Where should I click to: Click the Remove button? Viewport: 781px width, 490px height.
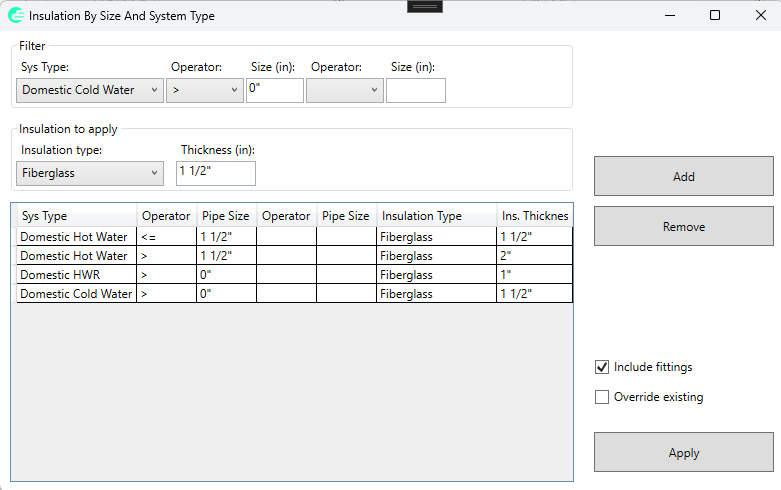pos(683,226)
